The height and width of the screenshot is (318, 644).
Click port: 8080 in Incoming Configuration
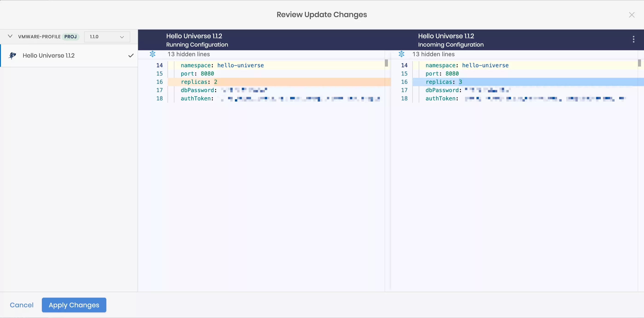pos(442,74)
